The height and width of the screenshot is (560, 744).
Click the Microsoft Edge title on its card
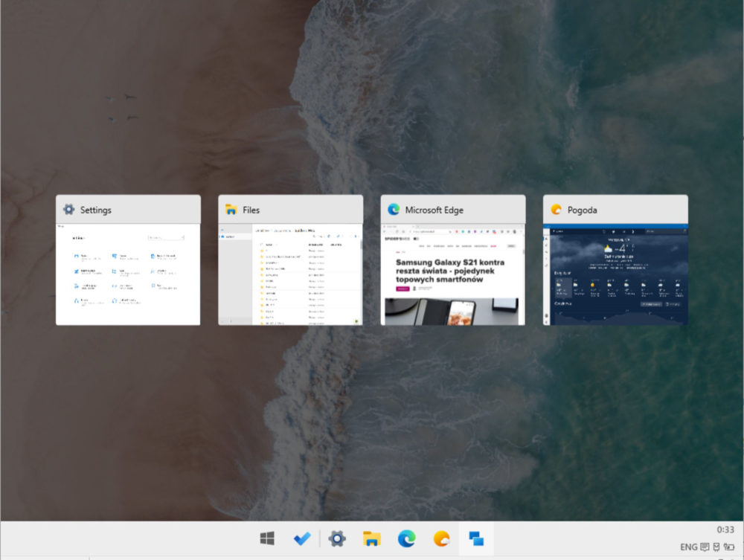(434, 210)
